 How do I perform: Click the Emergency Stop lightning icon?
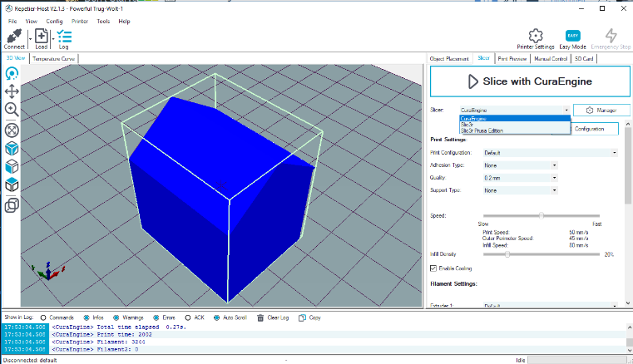pos(611,36)
